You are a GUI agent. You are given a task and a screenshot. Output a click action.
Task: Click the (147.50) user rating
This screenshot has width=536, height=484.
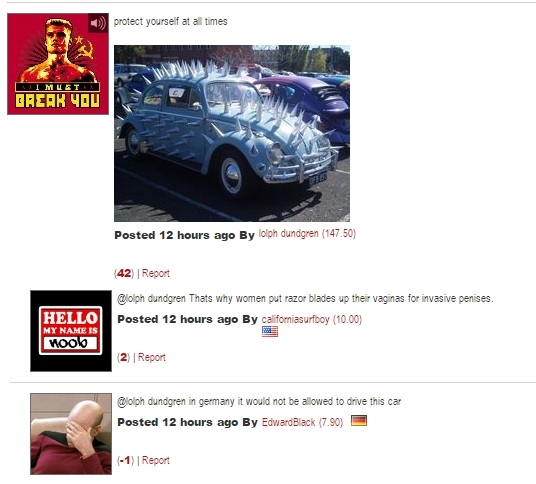(339, 234)
